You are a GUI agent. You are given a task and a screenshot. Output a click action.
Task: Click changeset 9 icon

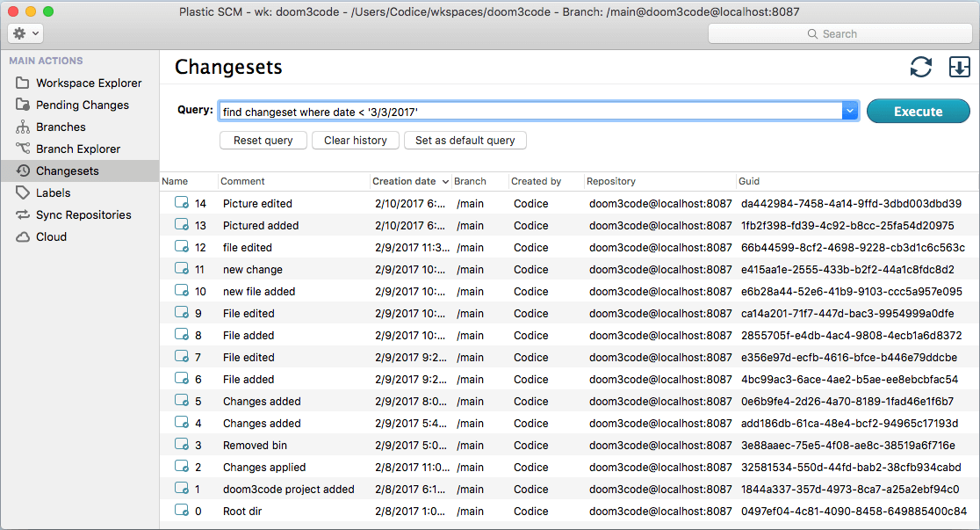(181, 312)
